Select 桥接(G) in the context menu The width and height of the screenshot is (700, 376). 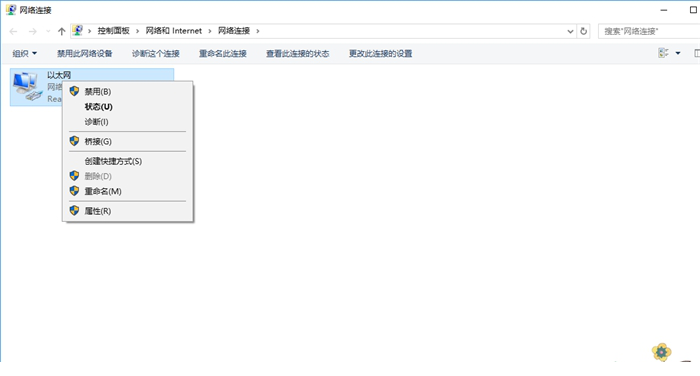click(128, 142)
